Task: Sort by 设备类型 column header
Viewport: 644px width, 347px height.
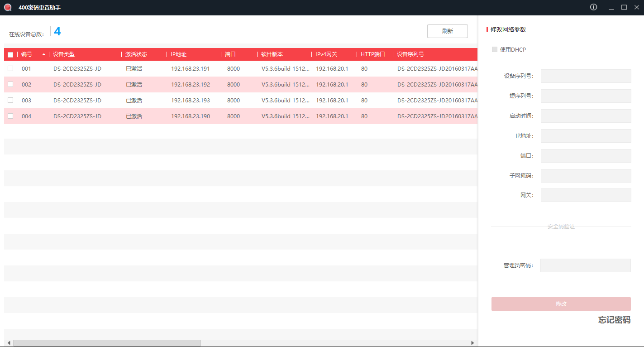Action: tap(64, 54)
